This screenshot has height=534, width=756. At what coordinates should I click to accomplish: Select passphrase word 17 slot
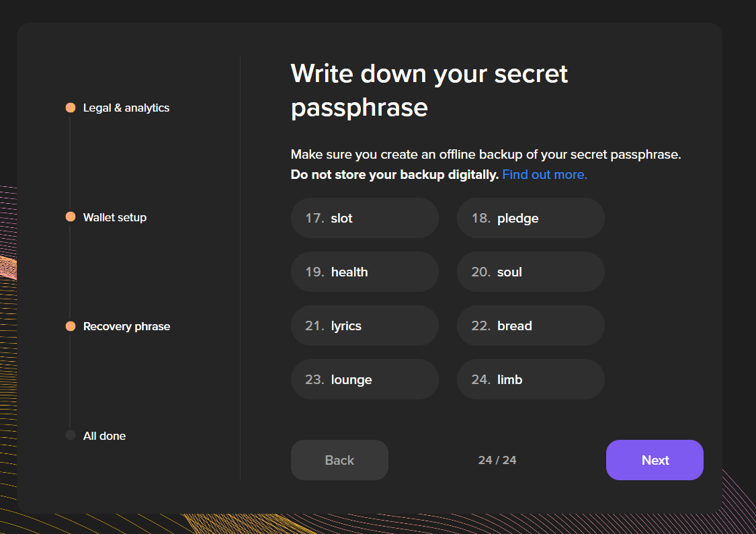tap(364, 217)
